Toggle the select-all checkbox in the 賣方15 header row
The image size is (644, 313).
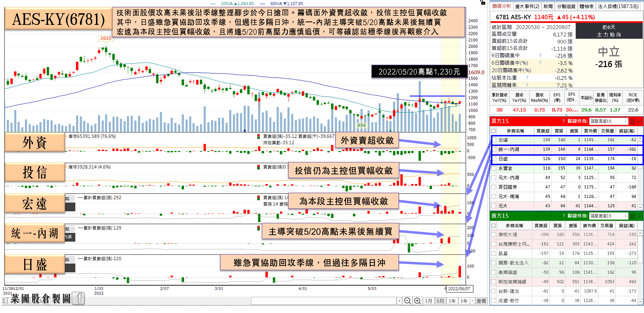click(x=494, y=226)
